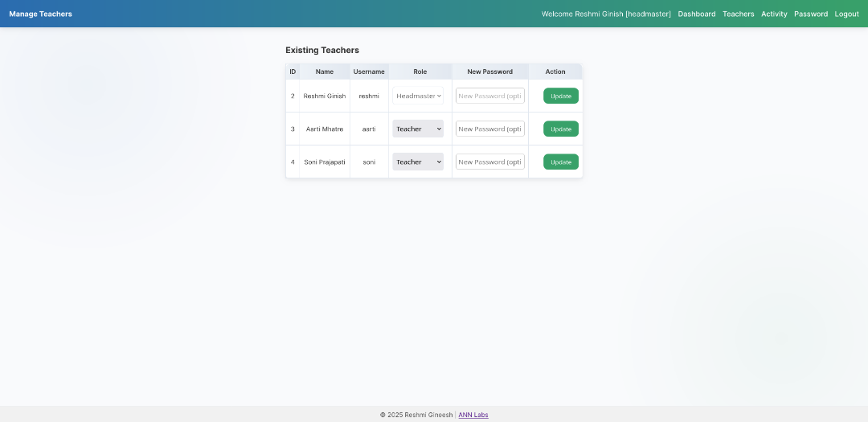Click the Role column header
Screen dimensions: 868x422
tap(420, 72)
